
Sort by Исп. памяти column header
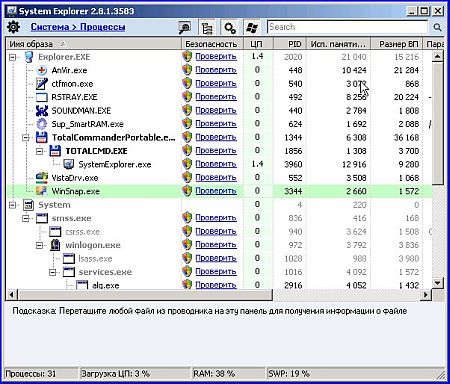[x=338, y=44]
